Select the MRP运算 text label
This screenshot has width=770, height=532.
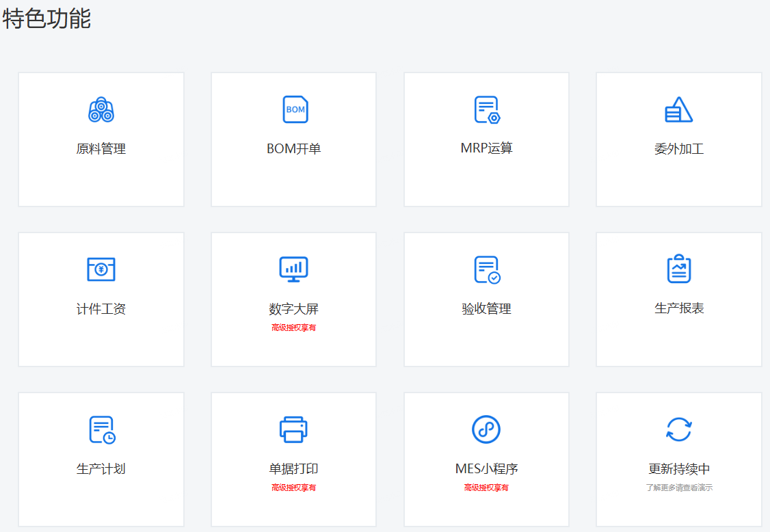486,148
